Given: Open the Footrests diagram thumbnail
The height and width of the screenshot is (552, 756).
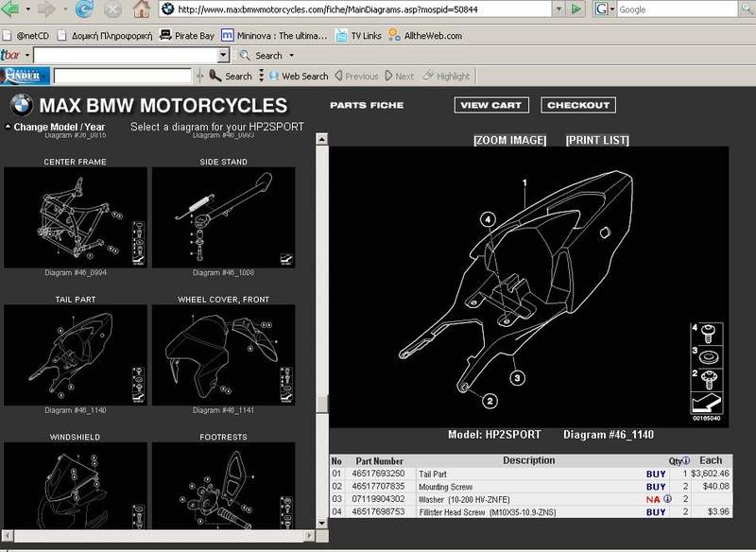Looking at the screenshot, I should pyautogui.click(x=223, y=486).
